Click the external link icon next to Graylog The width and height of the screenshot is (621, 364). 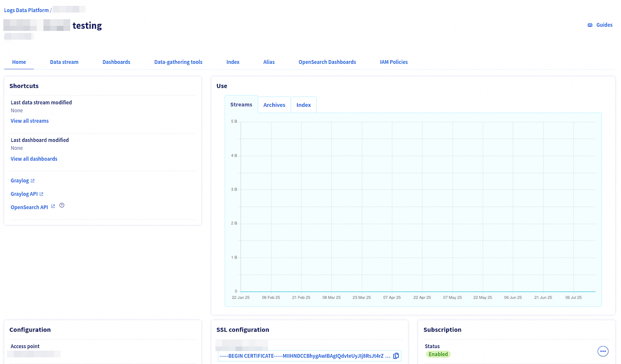[32, 181]
